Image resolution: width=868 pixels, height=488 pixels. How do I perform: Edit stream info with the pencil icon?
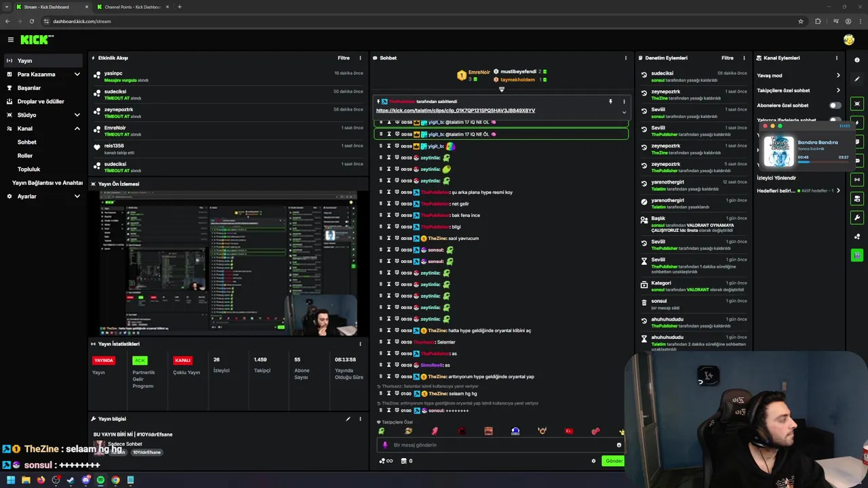click(x=348, y=419)
